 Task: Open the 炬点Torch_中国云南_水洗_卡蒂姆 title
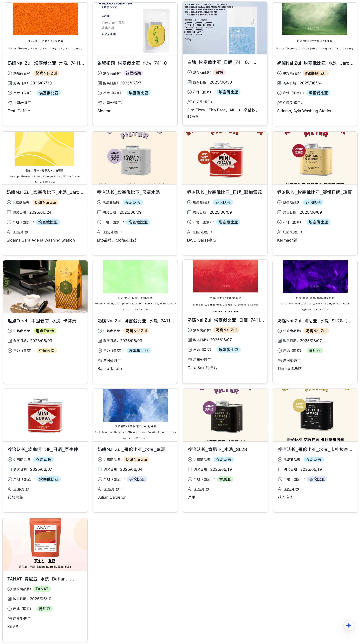[42, 321]
